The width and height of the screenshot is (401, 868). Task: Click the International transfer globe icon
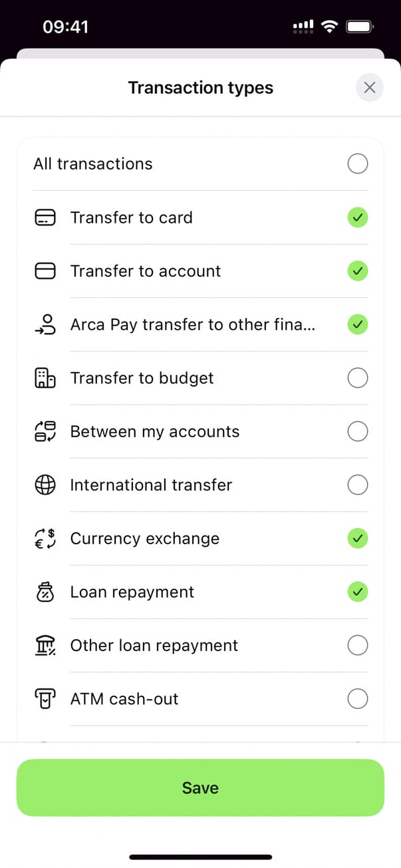pos(45,485)
